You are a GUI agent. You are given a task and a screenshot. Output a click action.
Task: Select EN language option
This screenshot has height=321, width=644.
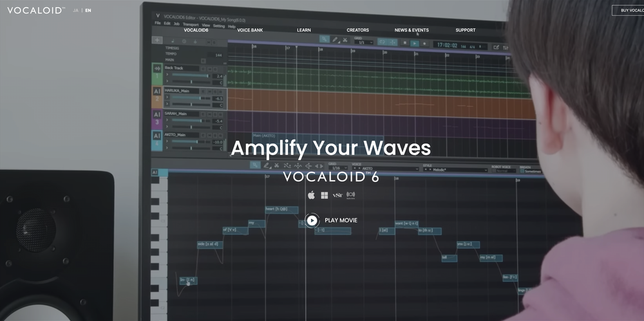tap(88, 10)
